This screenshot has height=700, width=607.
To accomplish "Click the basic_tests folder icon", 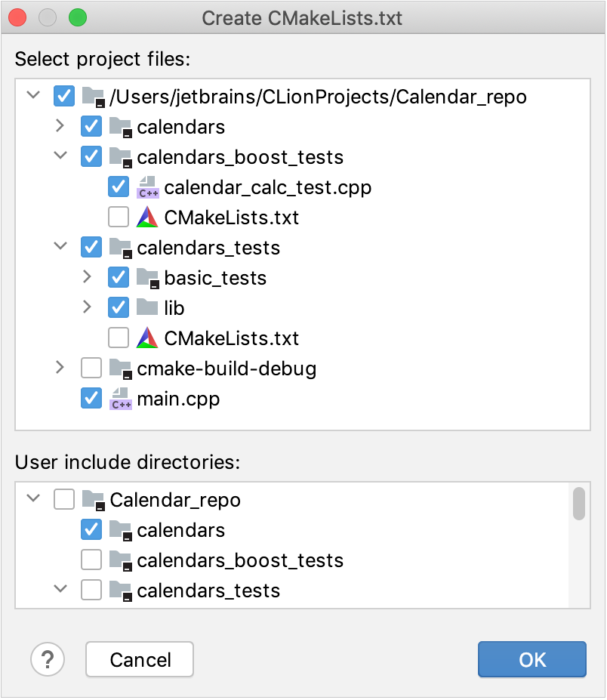I will [146, 277].
